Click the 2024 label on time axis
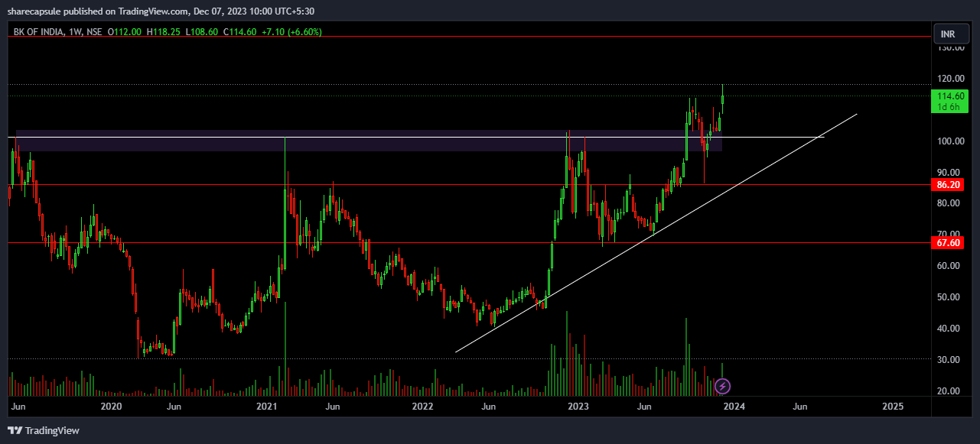Image resolution: width=980 pixels, height=444 pixels. (734, 406)
